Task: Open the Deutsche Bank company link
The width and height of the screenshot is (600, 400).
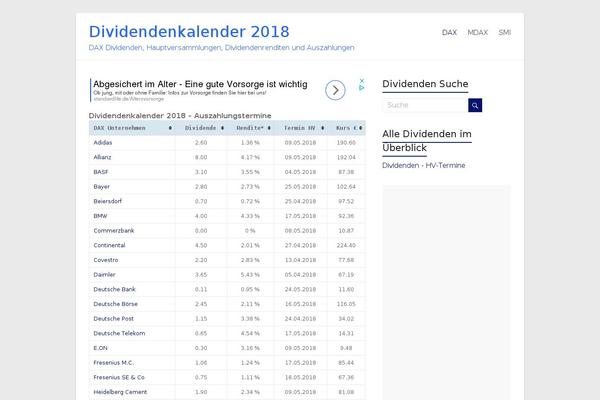Action: click(114, 289)
